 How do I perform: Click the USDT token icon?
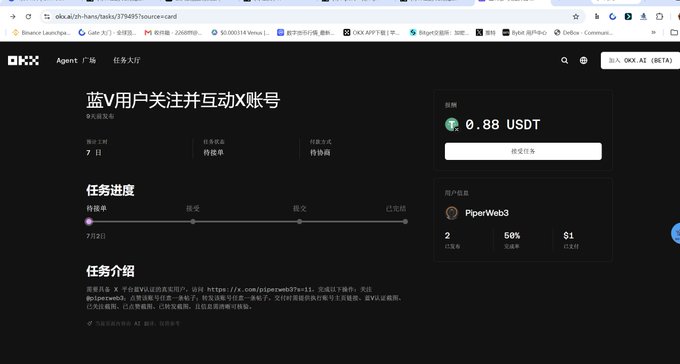click(x=452, y=125)
